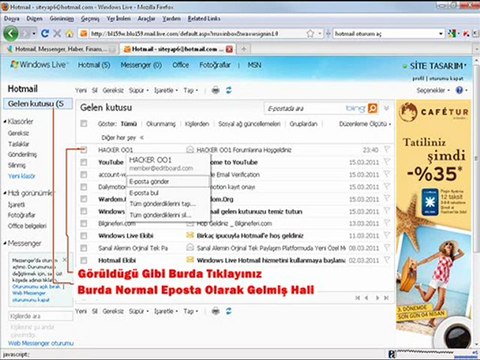The image size is (480, 360).
Task: Select E-posta gönder in contact popup
Action: [x=168, y=181]
